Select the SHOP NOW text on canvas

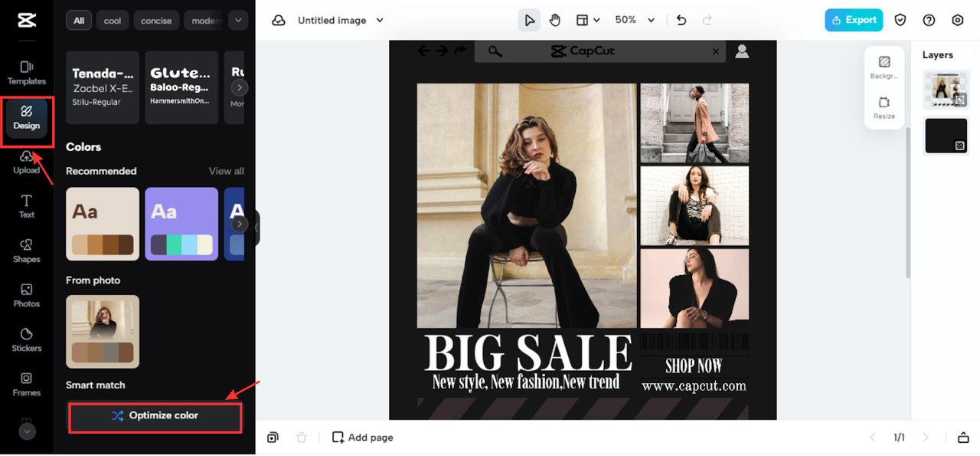click(694, 366)
